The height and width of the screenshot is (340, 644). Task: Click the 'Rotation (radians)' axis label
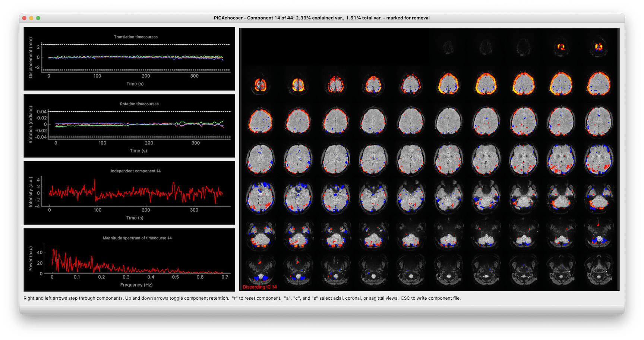[31, 125]
